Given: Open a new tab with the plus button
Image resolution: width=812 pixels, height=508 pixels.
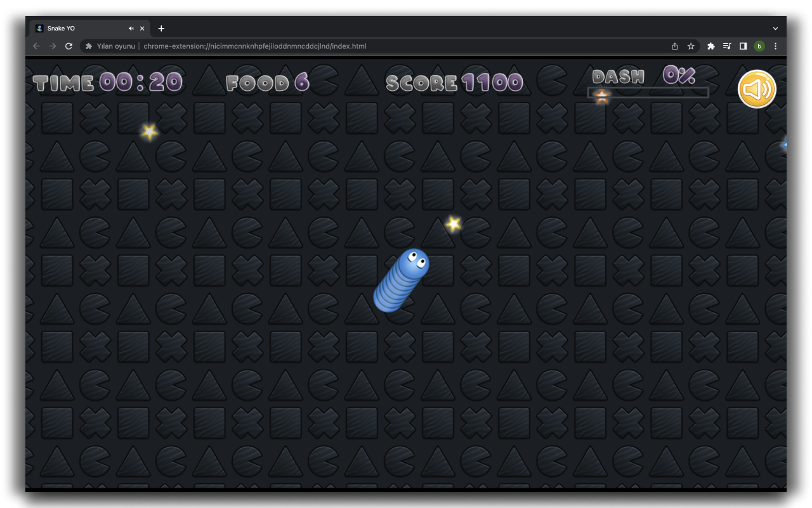Looking at the screenshot, I should pos(161,28).
